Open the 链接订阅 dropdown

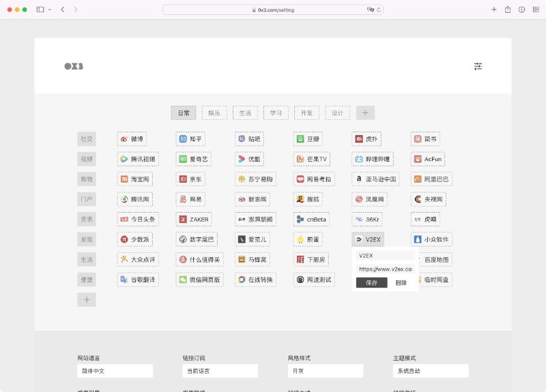[x=220, y=371]
